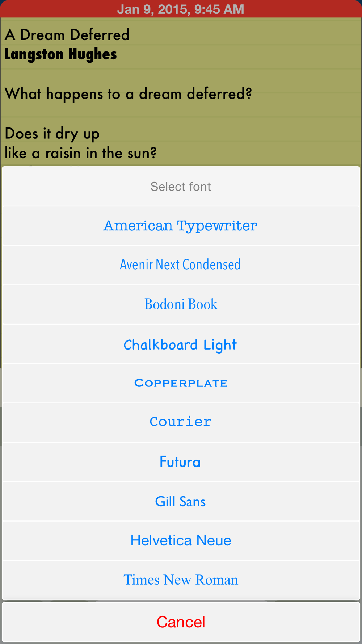
Task: Tap the empty line below Langston Hughes
Action: [181, 74]
